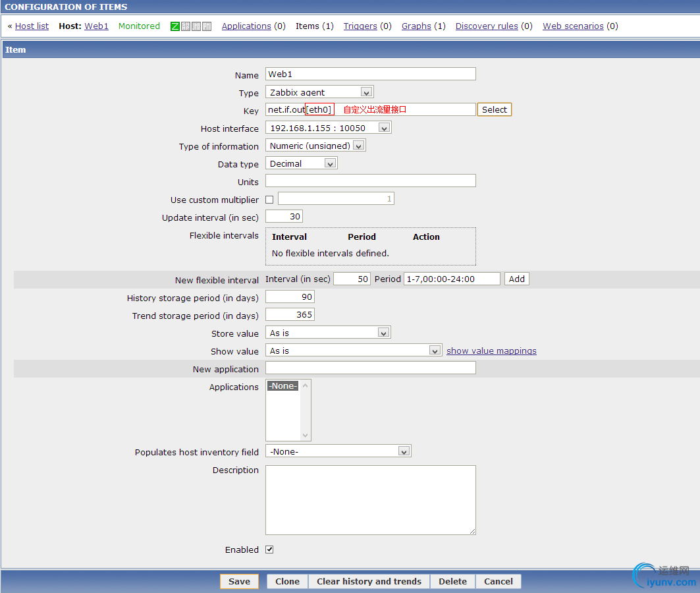Click the History storage period field
700x593 pixels.
point(290,297)
